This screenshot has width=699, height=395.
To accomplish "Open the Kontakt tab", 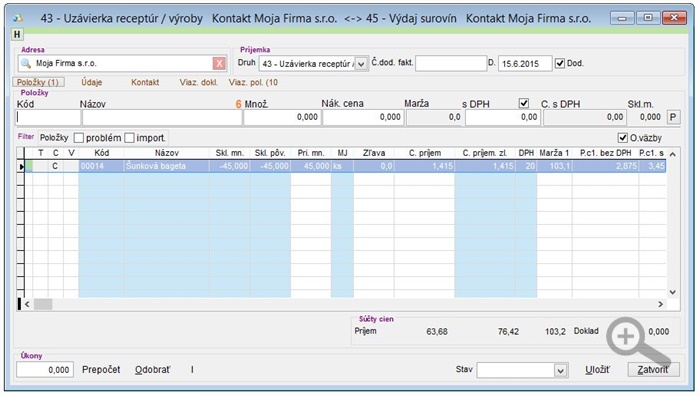I will (x=145, y=82).
